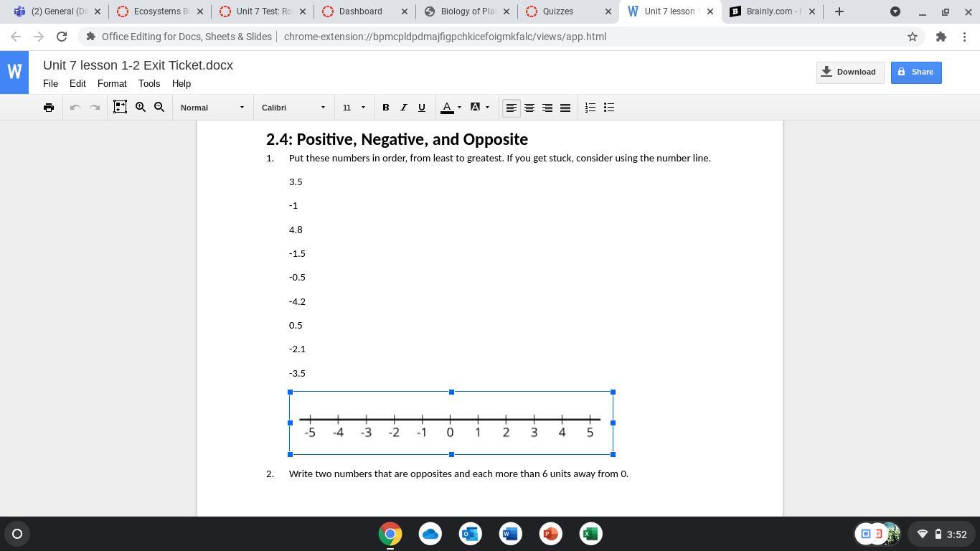Reload the page
The width and height of the screenshot is (980, 551).
click(x=62, y=37)
